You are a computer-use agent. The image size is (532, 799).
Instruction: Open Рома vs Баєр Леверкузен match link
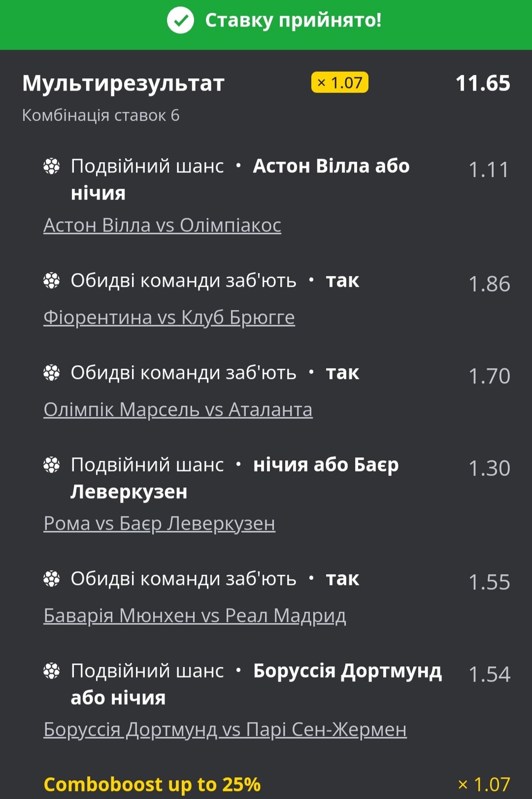click(x=159, y=524)
